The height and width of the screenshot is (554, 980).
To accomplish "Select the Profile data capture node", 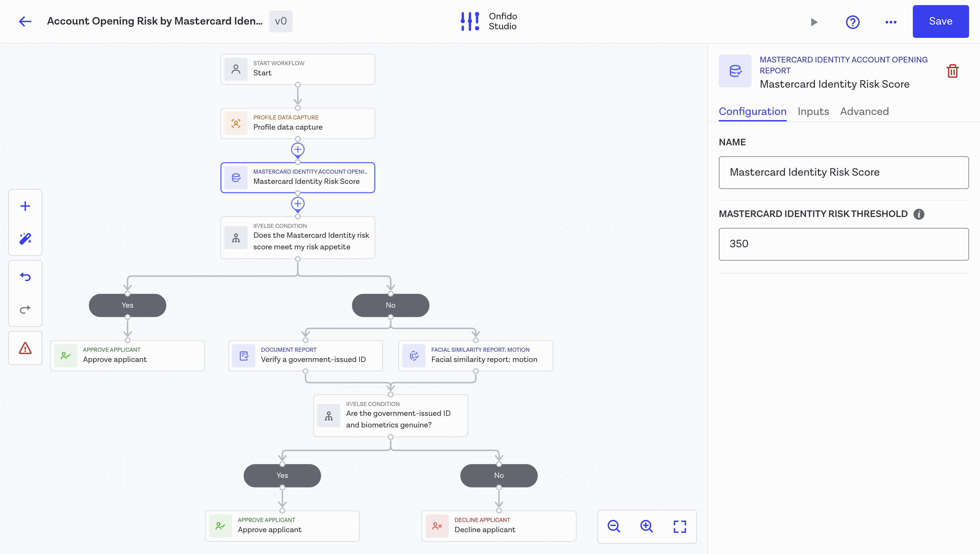I will click(297, 123).
